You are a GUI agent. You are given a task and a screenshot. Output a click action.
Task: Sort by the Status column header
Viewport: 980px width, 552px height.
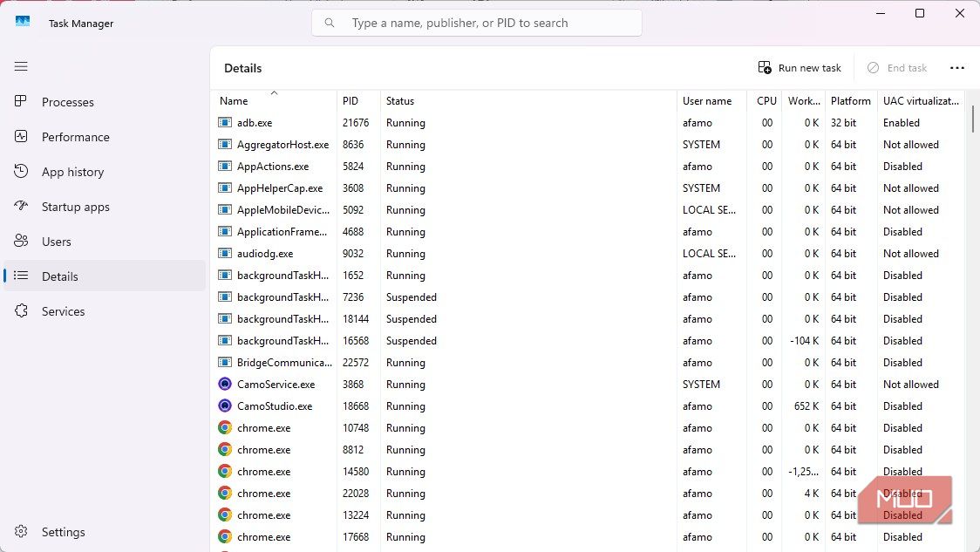coord(528,100)
